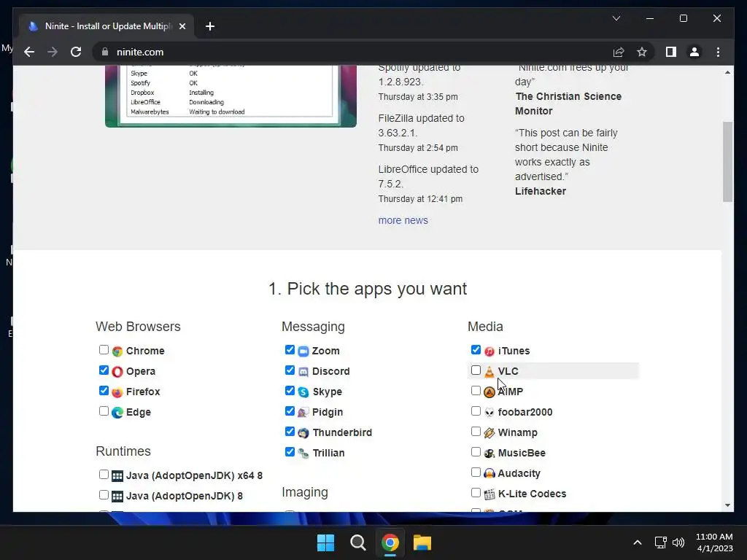This screenshot has height=560, width=747.
Task: Uncheck the iTunes checkbox
Action: [476, 350]
